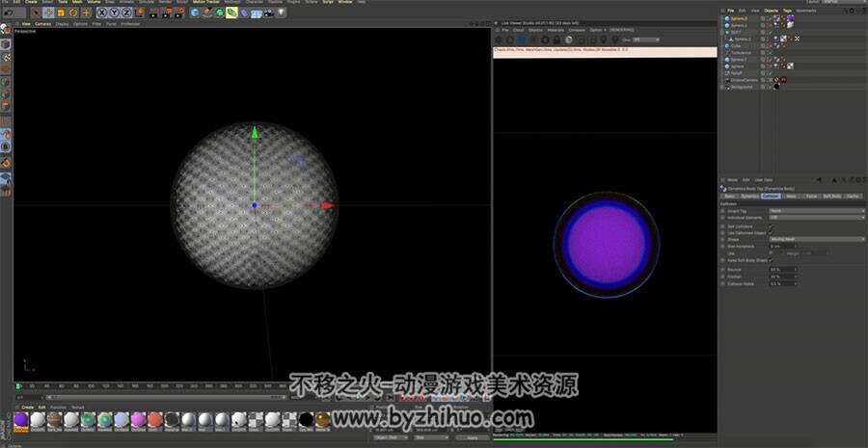Viewport: 868px width, 448px height.
Task: Switch to the Dynamics tab
Action: point(749,197)
